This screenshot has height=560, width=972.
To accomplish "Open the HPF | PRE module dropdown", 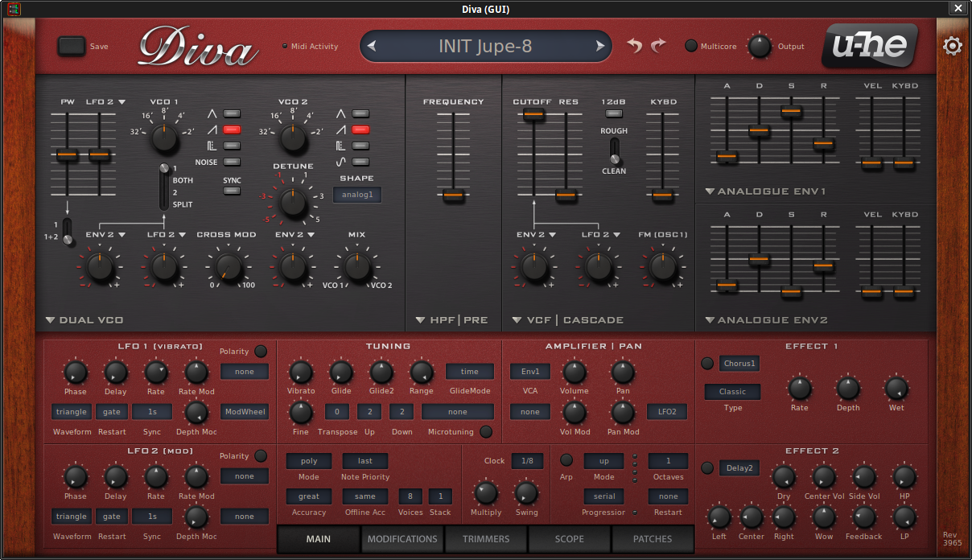I will pyautogui.click(x=451, y=320).
